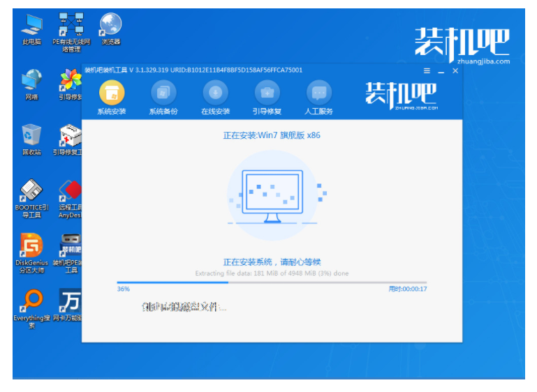Click the 网络 desktop icon

(x=31, y=82)
